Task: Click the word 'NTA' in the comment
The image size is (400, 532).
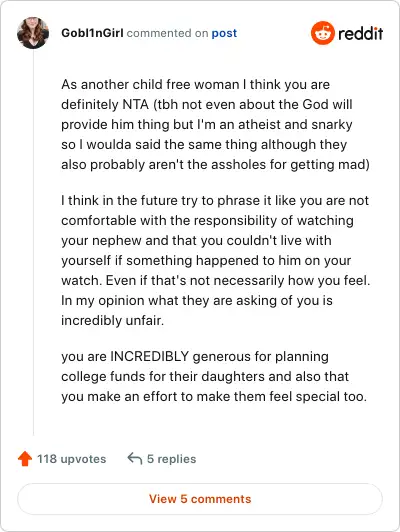Action: (x=135, y=104)
